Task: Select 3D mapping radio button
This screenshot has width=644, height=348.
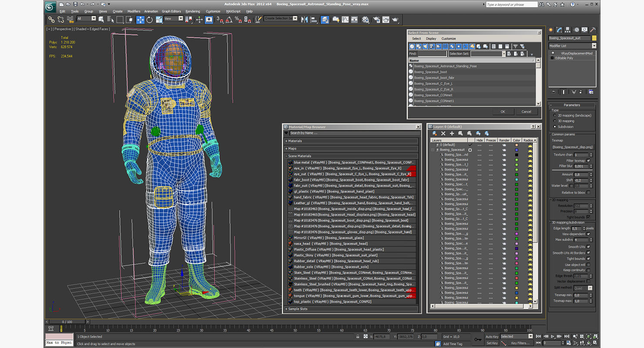Action: [554, 121]
